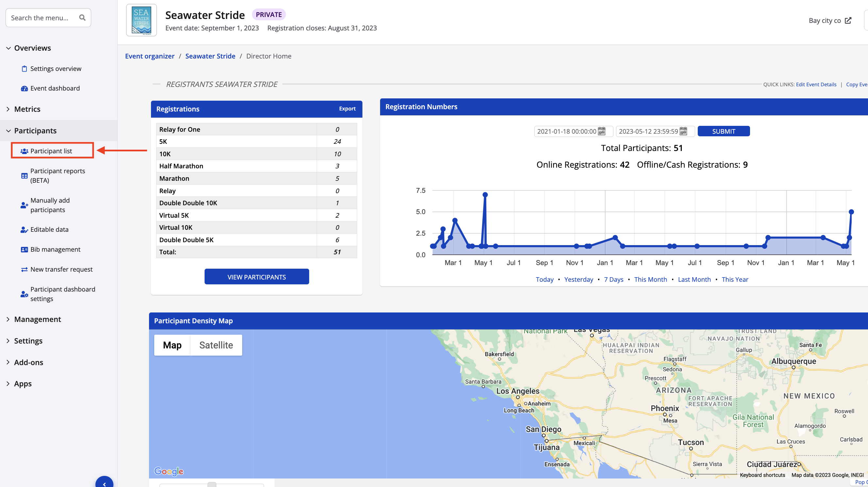Expand the Metrics menu section

coord(27,109)
